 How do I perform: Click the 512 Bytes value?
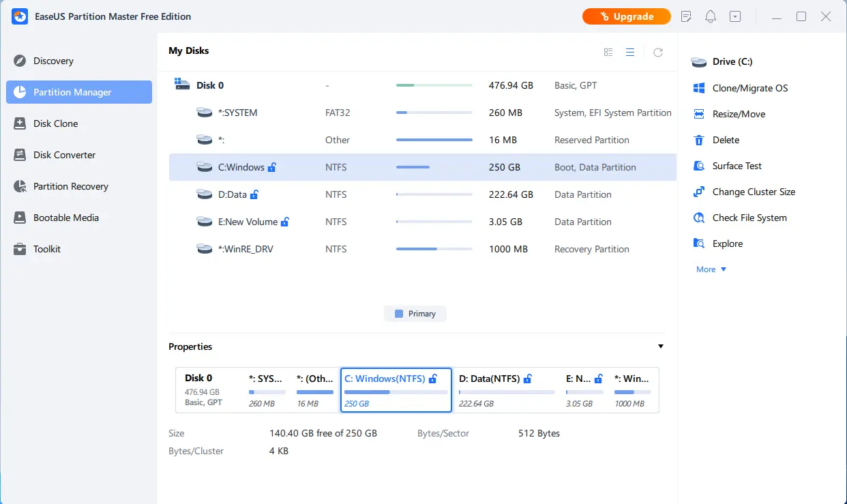pyautogui.click(x=539, y=433)
